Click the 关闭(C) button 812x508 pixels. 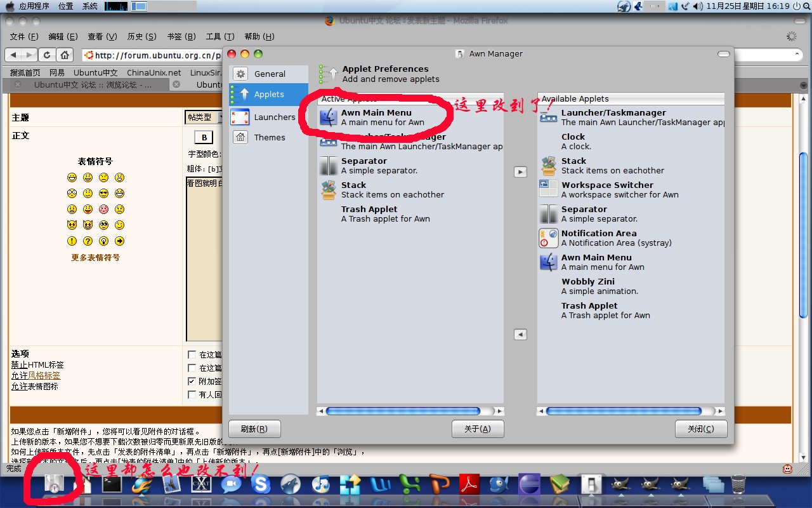(701, 429)
